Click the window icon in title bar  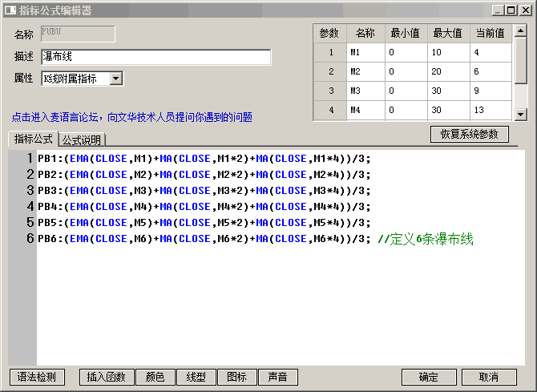[10, 10]
